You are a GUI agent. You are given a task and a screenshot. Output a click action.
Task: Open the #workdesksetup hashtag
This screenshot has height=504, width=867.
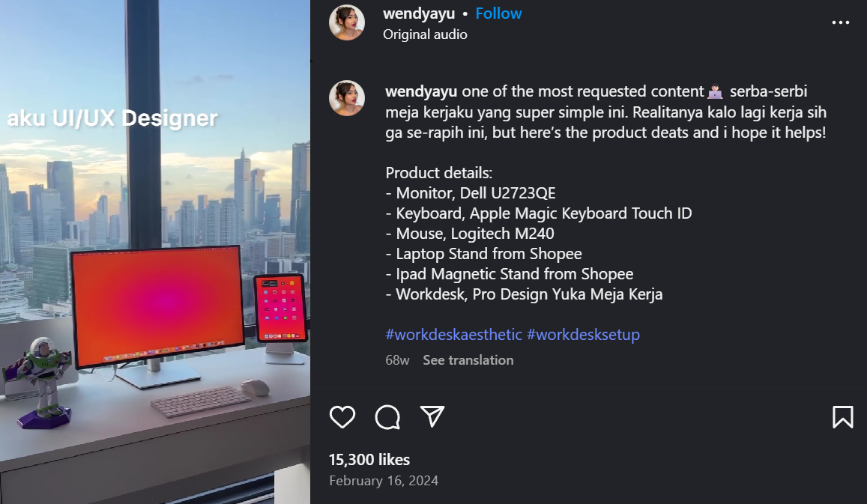583,334
